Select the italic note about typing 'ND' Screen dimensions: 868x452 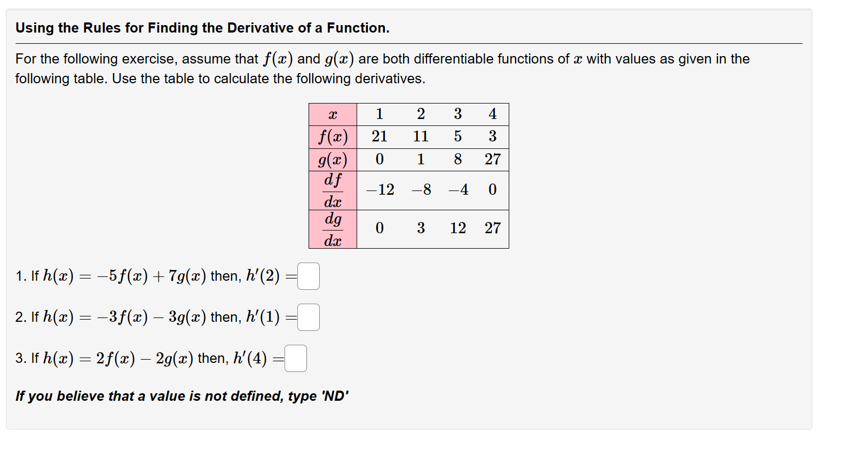point(182,396)
